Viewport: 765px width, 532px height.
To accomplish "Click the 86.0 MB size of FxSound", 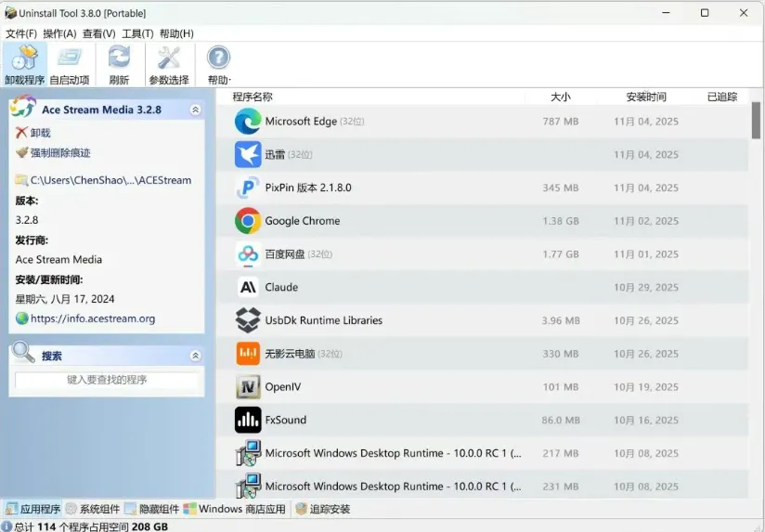I will (561, 420).
